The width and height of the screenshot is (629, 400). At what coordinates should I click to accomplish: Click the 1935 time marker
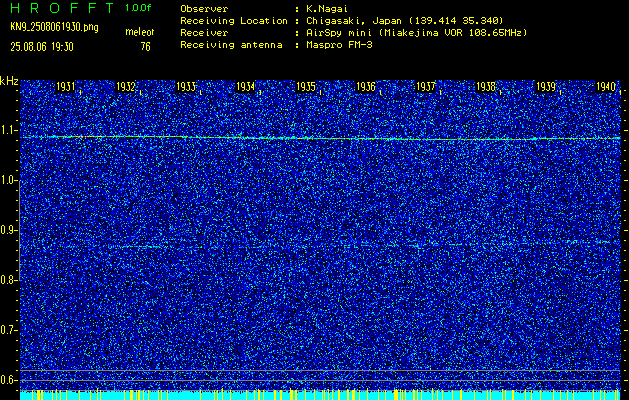tap(306, 86)
